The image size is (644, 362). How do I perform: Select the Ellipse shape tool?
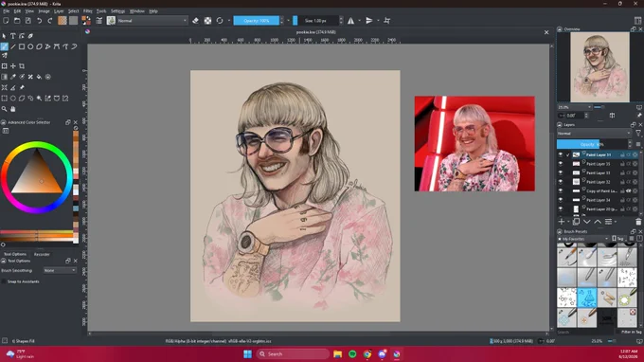click(30, 46)
